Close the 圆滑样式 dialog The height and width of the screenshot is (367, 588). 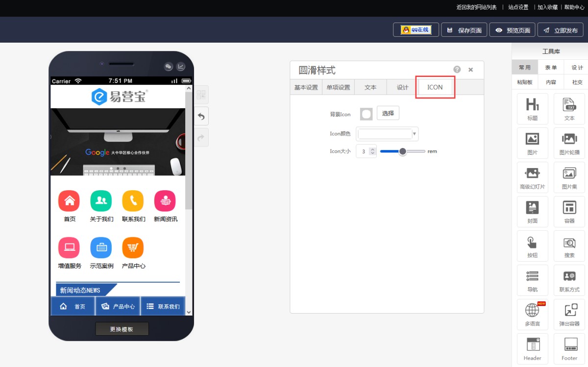(470, 70)
